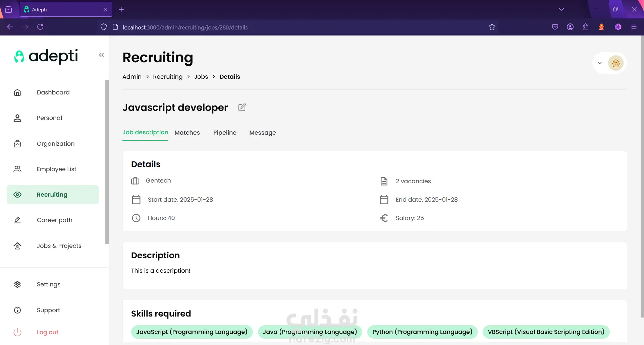Bookmark this page with star icon
This screenshot has height=345, width=644.
point(492,27)
